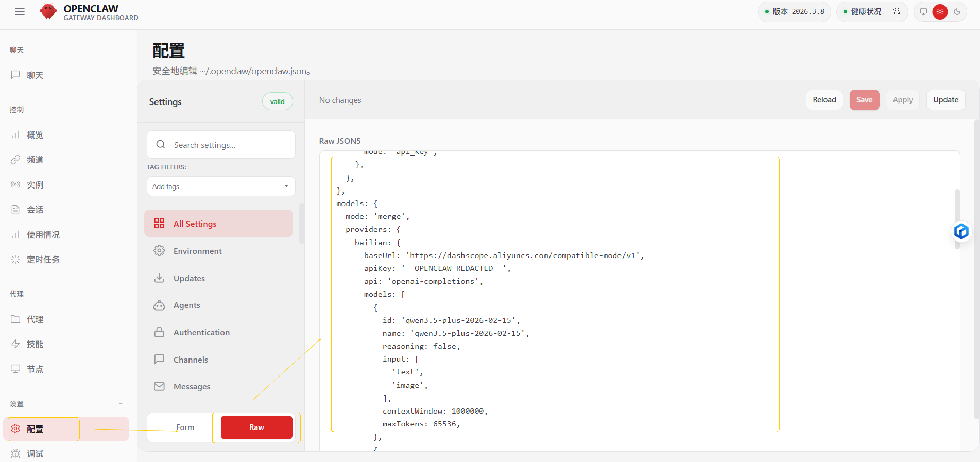This screenshot has height=462, width=980.
Task: Click the baseUrl line in JSON
Action: tap(504, 255)
